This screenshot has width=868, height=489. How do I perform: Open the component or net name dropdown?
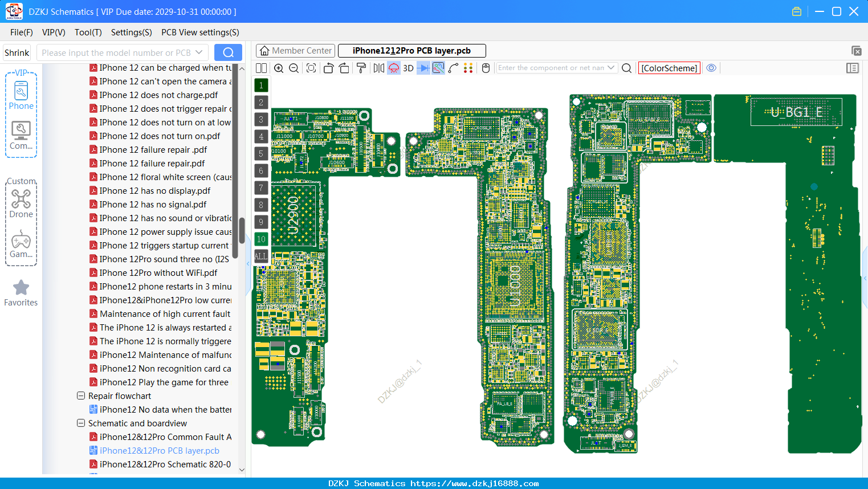611,68
